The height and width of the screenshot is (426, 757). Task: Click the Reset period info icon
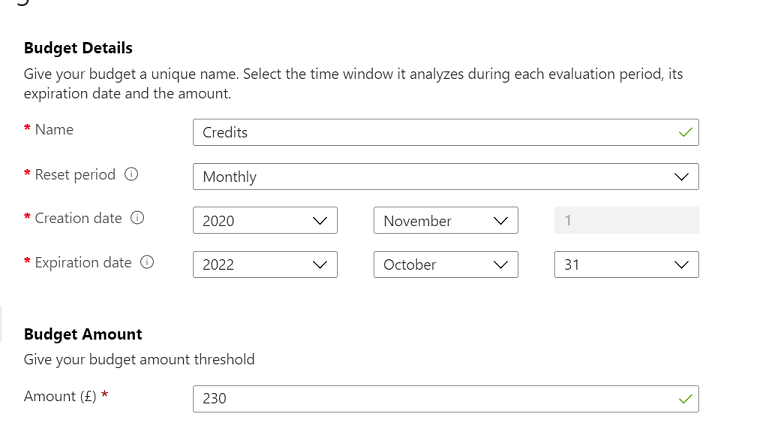131,174
